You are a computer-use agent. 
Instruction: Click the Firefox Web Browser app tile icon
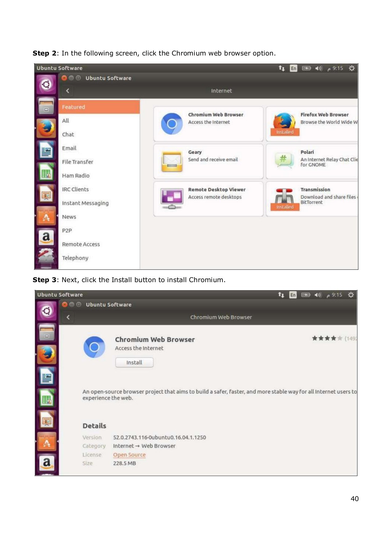284,121
